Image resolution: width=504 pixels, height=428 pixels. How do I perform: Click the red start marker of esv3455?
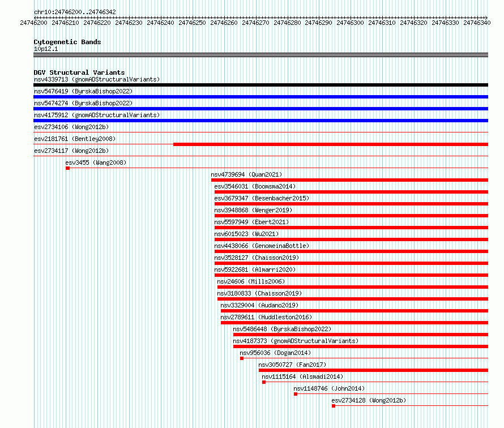coord(67,168)
